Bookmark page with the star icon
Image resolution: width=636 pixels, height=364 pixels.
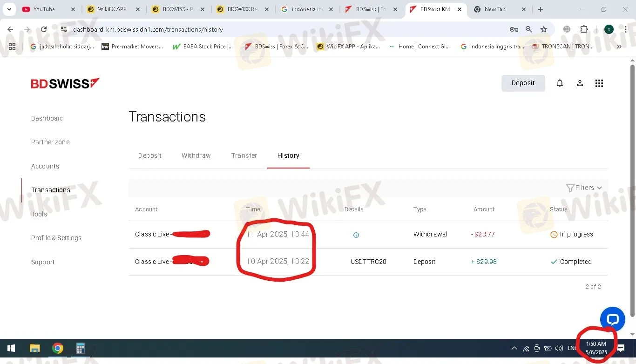coord(544,29)
